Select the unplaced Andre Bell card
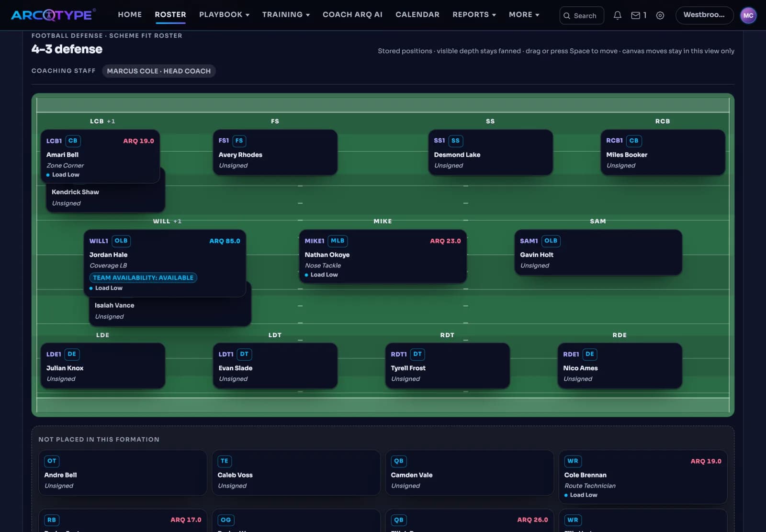 [x=123, y=473]
